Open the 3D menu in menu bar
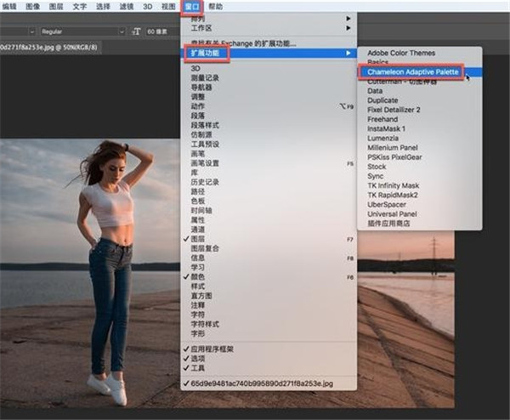Image resolution: width=510 pixels, height=420 pixels. click(x=147, y=6)
